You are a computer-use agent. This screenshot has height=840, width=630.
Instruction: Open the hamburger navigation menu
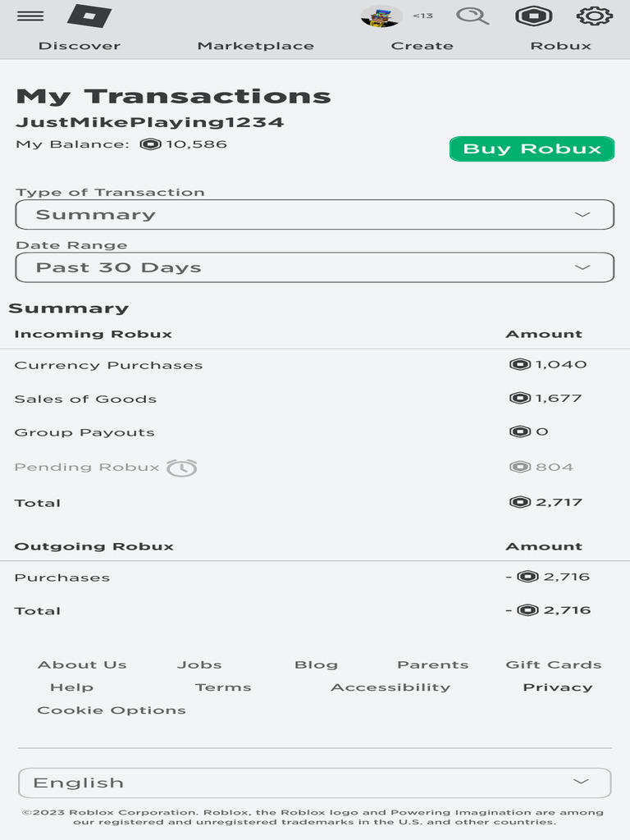[30, 16]
